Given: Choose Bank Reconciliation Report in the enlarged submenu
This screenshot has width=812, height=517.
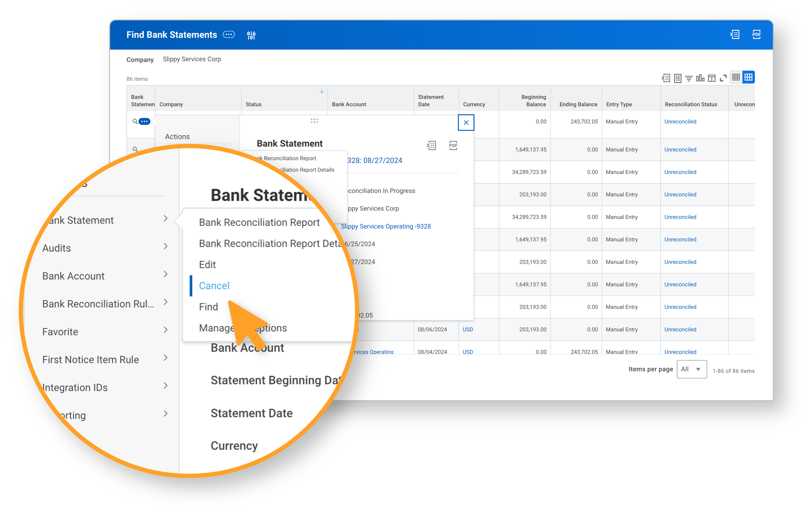Looking at the screenshot, I should [x=259, y=222].
